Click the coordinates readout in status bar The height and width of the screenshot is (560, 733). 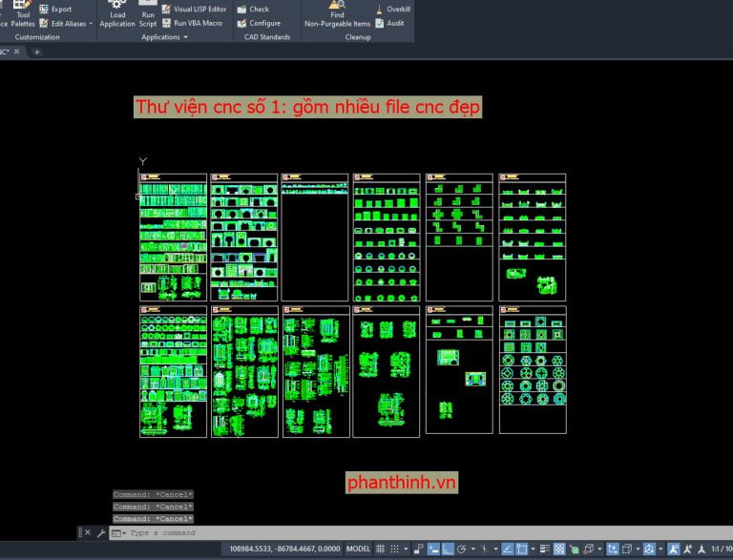pos(284,549)
